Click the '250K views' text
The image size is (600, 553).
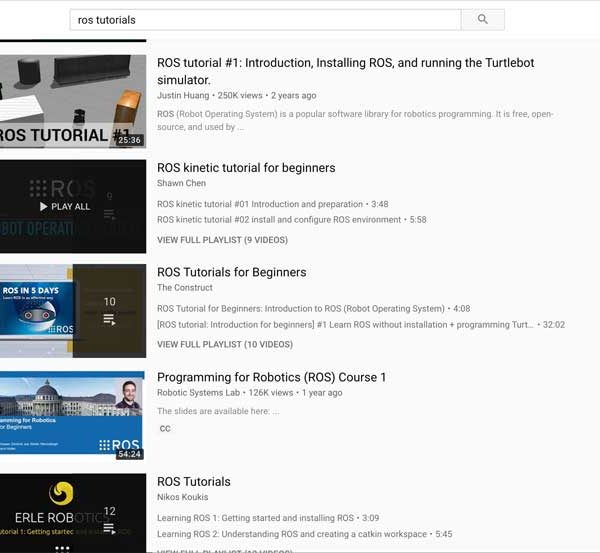pos(240,95)
